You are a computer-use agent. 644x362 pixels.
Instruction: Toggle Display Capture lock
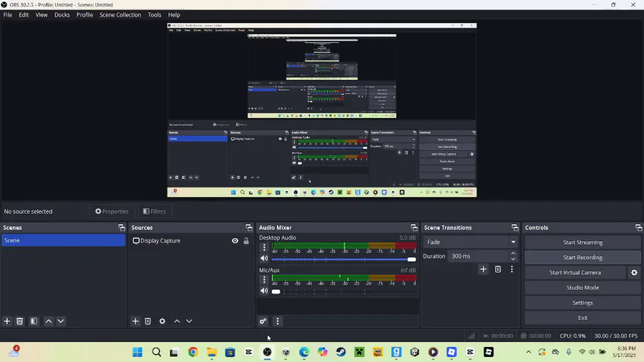coord(246,241)
